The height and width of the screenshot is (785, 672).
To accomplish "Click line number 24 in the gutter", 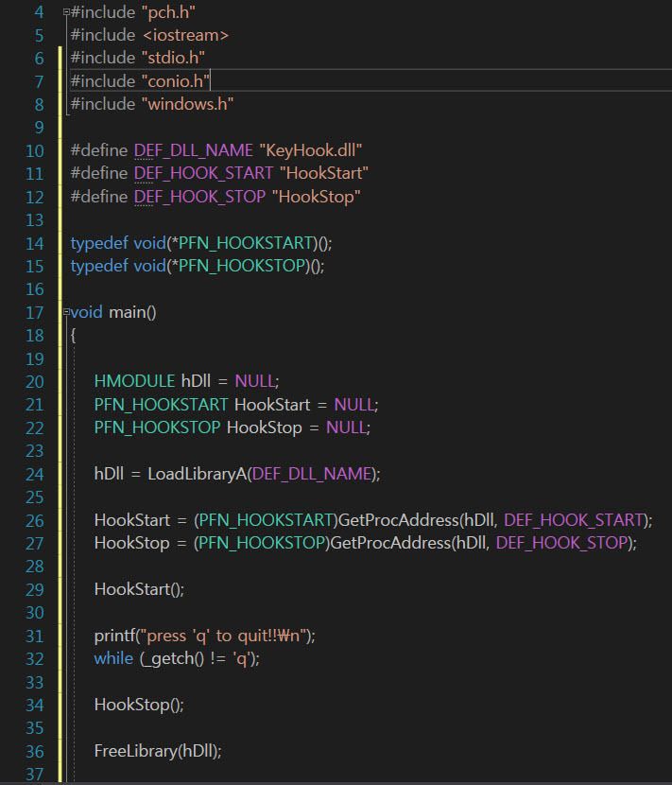I will pos(35,474).
